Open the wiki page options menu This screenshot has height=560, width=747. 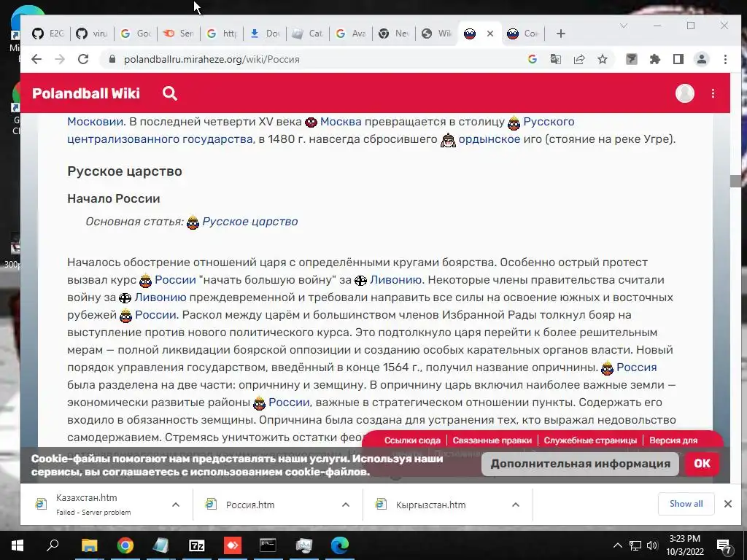pos(713,93)
